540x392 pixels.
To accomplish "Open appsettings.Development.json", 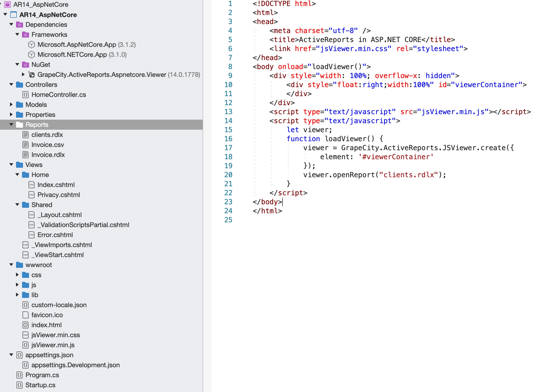I will click(x=76, y=365).
